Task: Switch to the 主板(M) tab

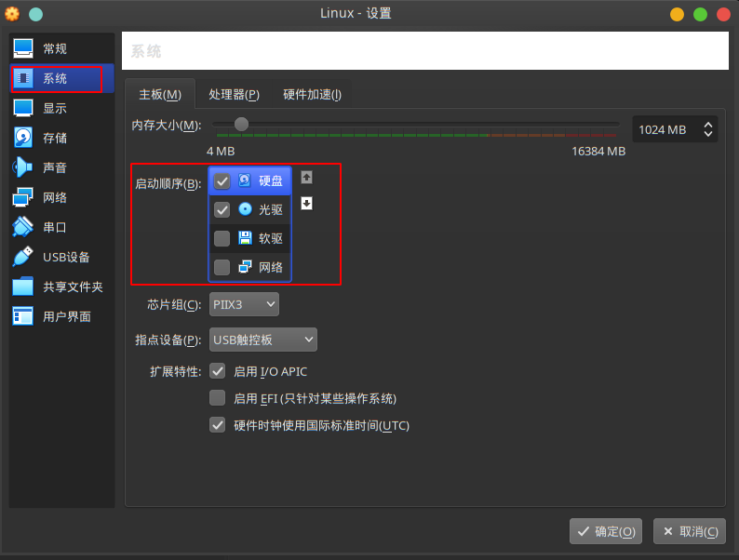Action: click(x=160, y=95)
